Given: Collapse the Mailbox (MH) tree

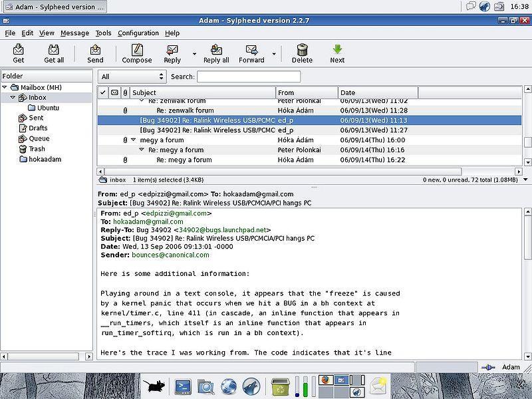Looking at the screenshot, I should click(x=5, y=87).
